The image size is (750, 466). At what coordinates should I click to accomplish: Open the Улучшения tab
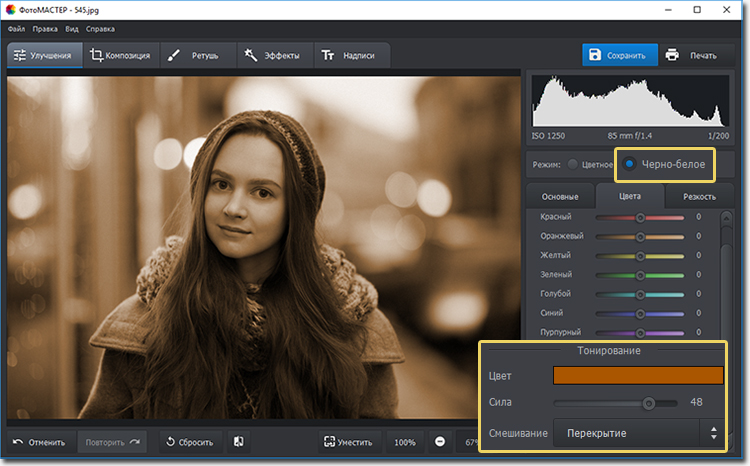[x=42, y=55]
